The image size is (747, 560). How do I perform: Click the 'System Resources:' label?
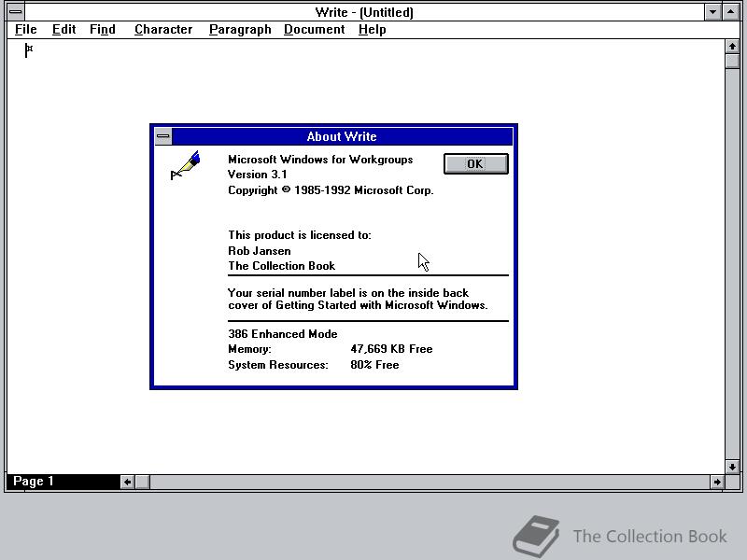click(x=278, y=365)
